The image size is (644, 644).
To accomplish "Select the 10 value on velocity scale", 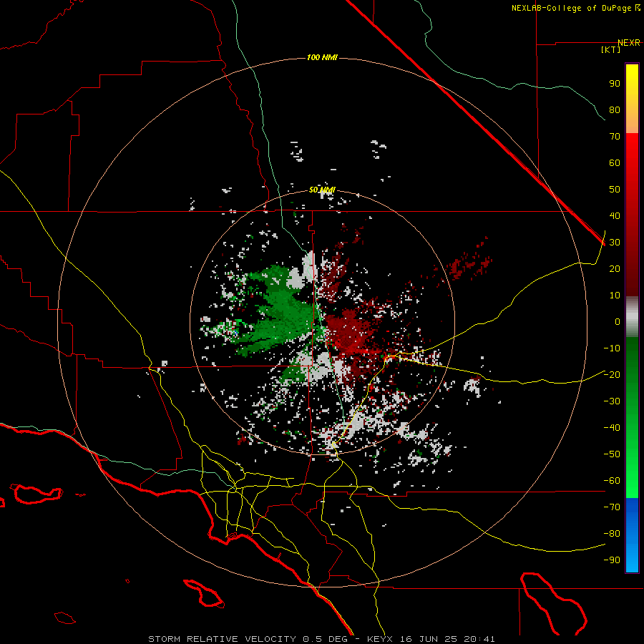I will (x=615, y=296).
